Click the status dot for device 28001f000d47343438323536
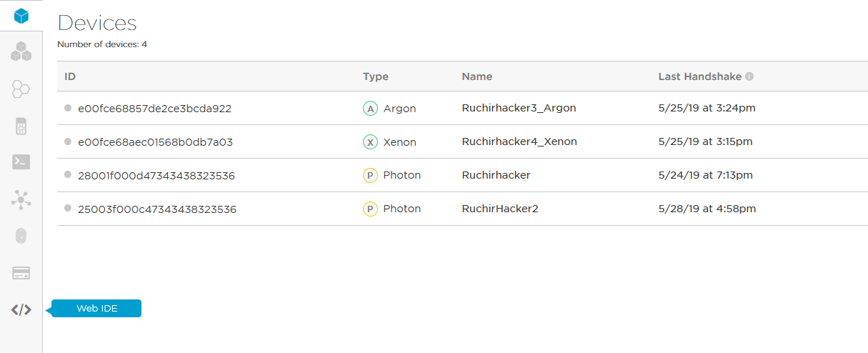This screenshot has height=353, width=868. [x=68, y=174]
